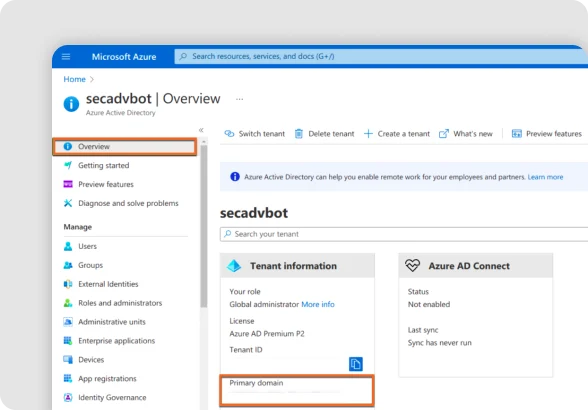Image resolution: width=588 pixels, height=410 pixels.
Task: Go to Roles and administrators
Action: (120, 303)
